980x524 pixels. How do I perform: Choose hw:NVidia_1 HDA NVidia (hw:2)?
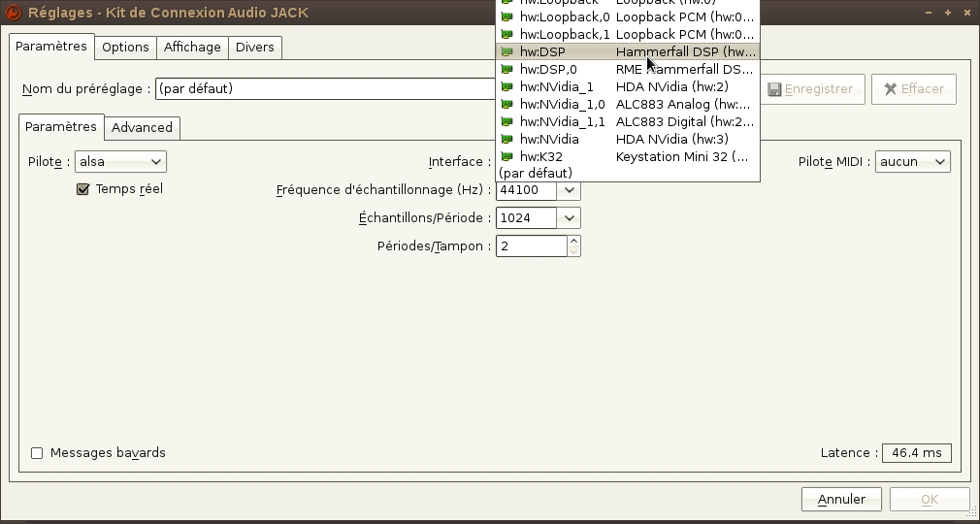pyautogui.click(x=628, y=87)
